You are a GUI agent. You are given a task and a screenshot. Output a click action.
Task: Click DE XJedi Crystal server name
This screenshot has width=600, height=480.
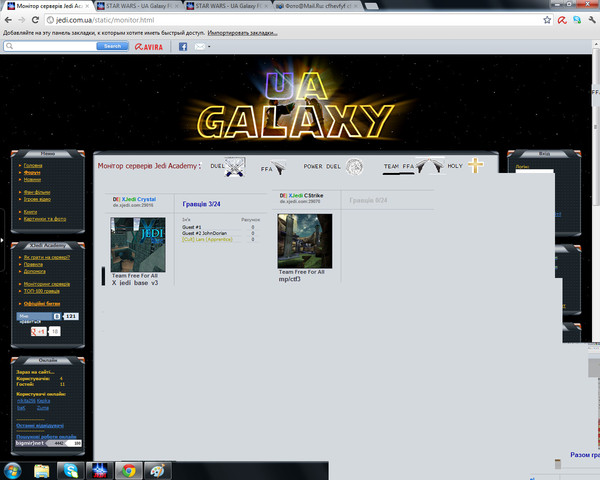[134, 199]
